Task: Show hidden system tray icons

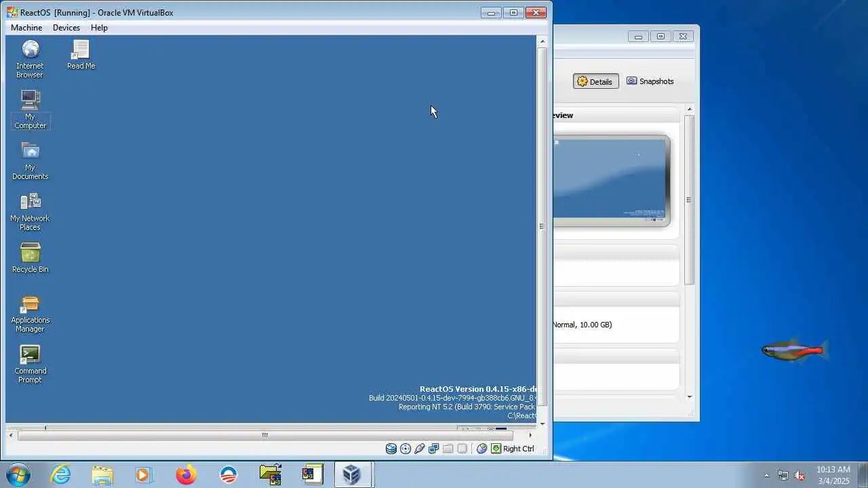Action: pyautogui.click(x=767, y=476)
